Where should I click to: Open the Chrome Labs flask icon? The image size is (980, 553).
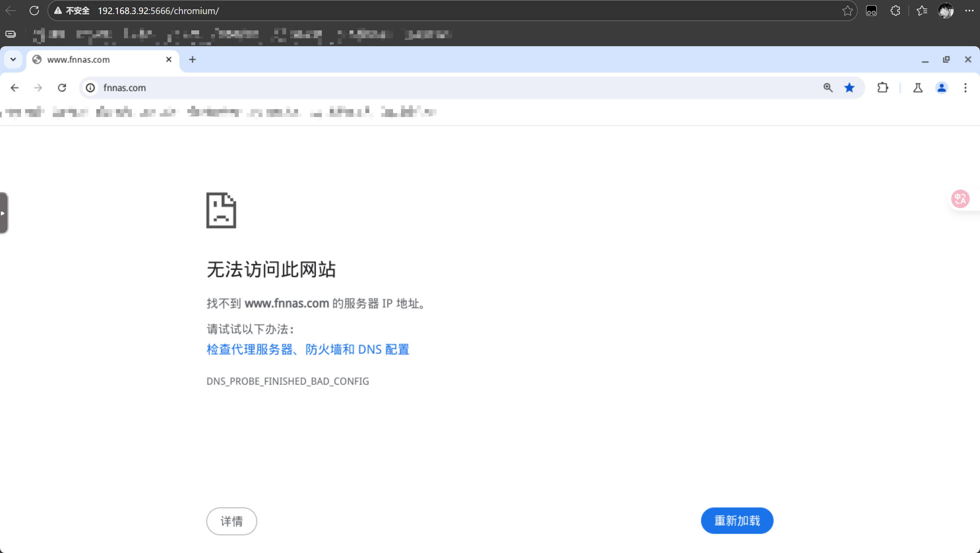point(918,88)
